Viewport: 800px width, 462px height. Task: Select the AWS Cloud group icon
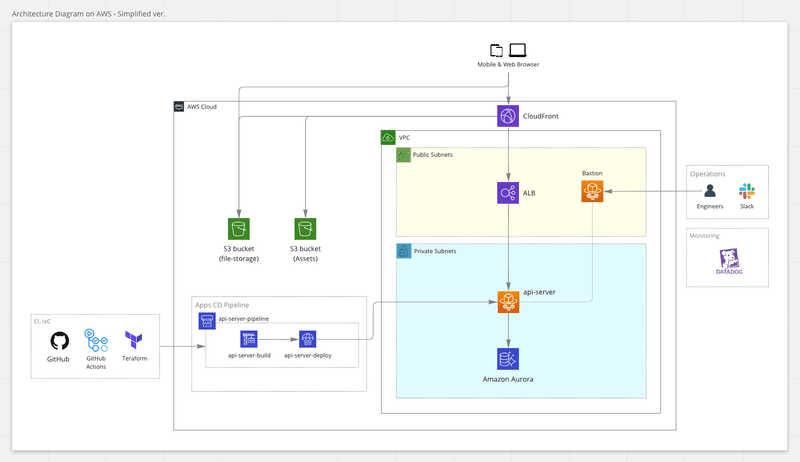coord(179,107)
